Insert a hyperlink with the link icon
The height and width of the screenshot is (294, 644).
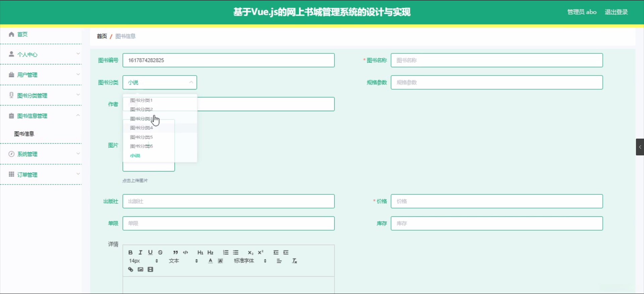click(x=130, y=269)
